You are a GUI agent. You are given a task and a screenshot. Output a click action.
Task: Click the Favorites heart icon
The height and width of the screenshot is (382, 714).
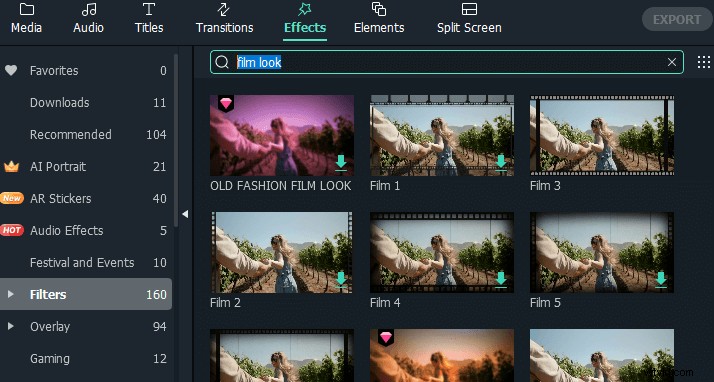(11, 71)
